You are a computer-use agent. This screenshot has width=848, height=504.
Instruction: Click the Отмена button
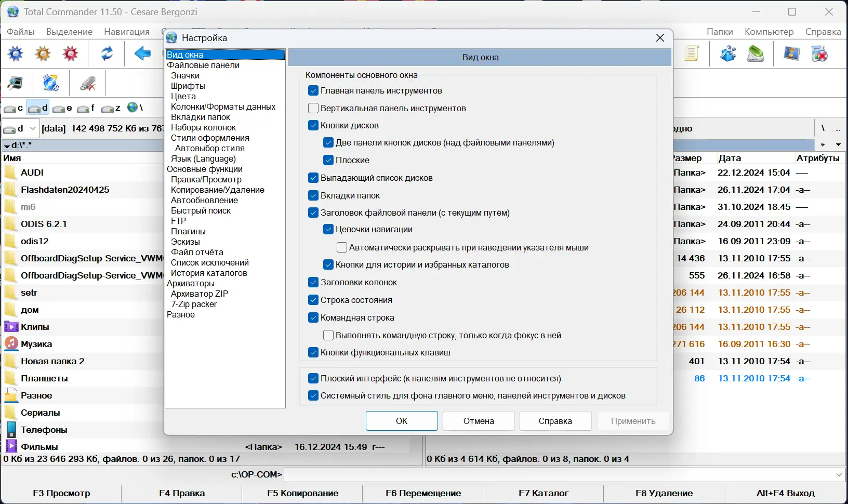tap(478, 421)
